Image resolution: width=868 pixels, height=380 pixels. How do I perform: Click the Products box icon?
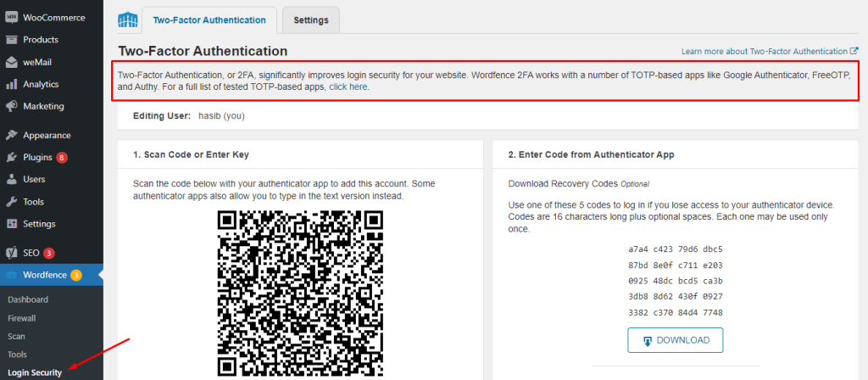(12, 40)
